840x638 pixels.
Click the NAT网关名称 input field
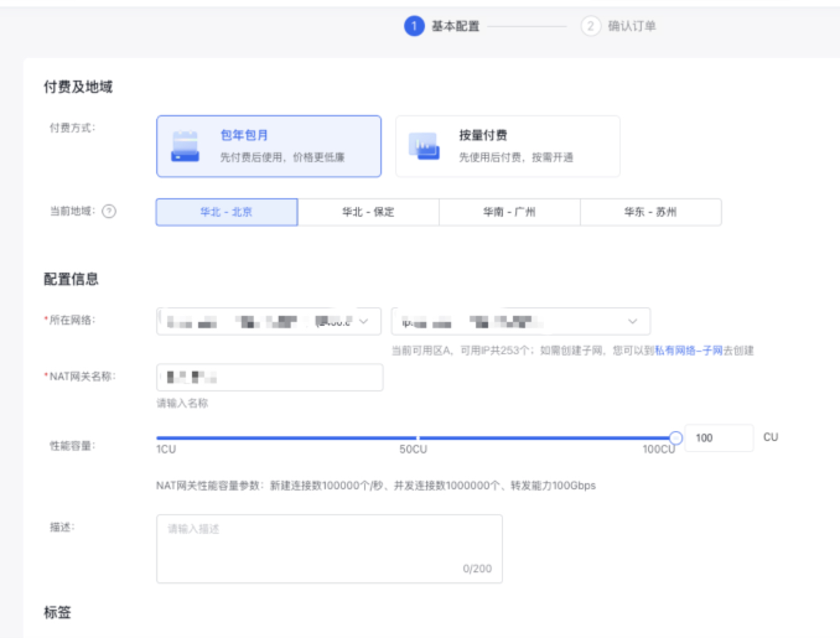[x=269, y=377]
